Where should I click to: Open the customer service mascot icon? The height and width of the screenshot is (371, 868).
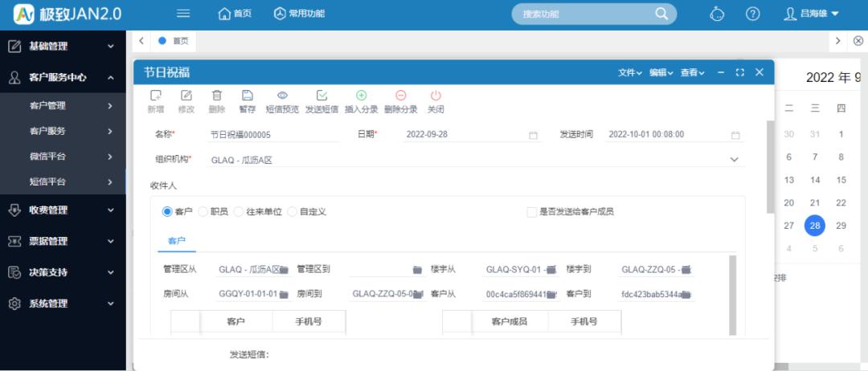[x=717, y=14]
